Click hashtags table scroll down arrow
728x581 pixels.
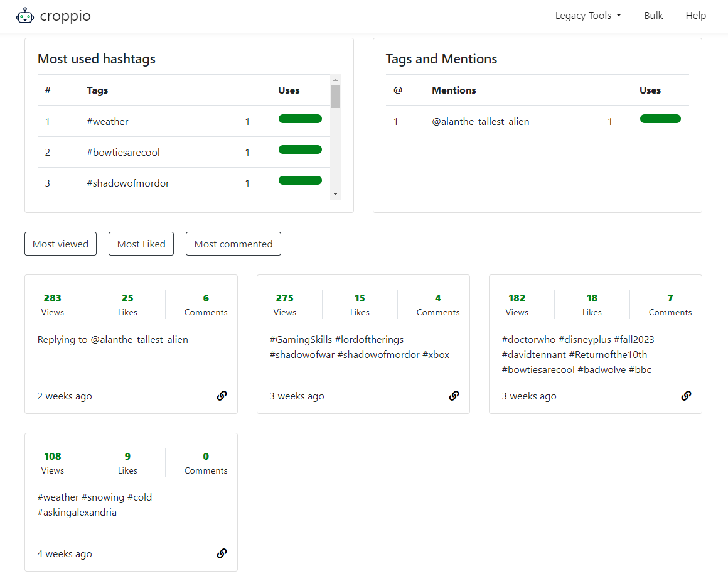pyautogui.click(x=335, y=194)
